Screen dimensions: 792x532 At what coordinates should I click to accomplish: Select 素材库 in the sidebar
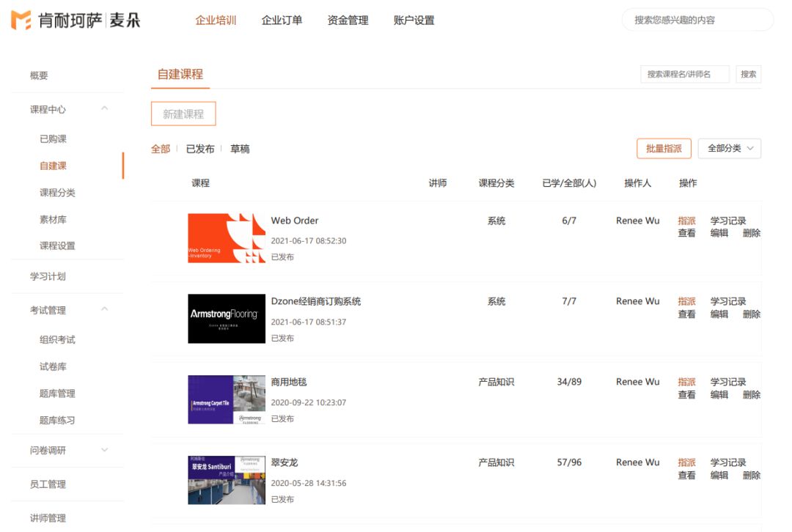tap(53, 219)
